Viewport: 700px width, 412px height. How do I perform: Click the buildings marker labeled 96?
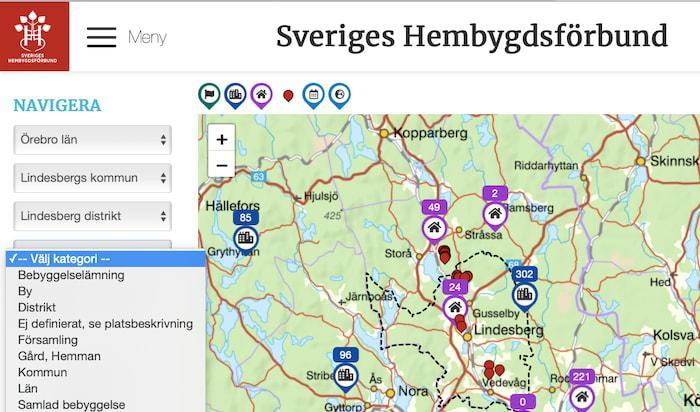pyautogui.click(x=346, y=375)
